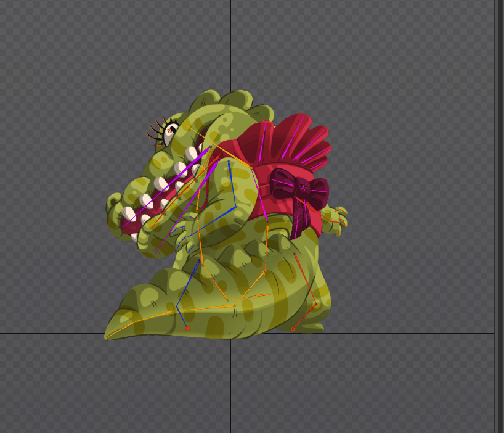
Task: Select the red circular handle on the red leg bone
Action: [x=293, y=329]
